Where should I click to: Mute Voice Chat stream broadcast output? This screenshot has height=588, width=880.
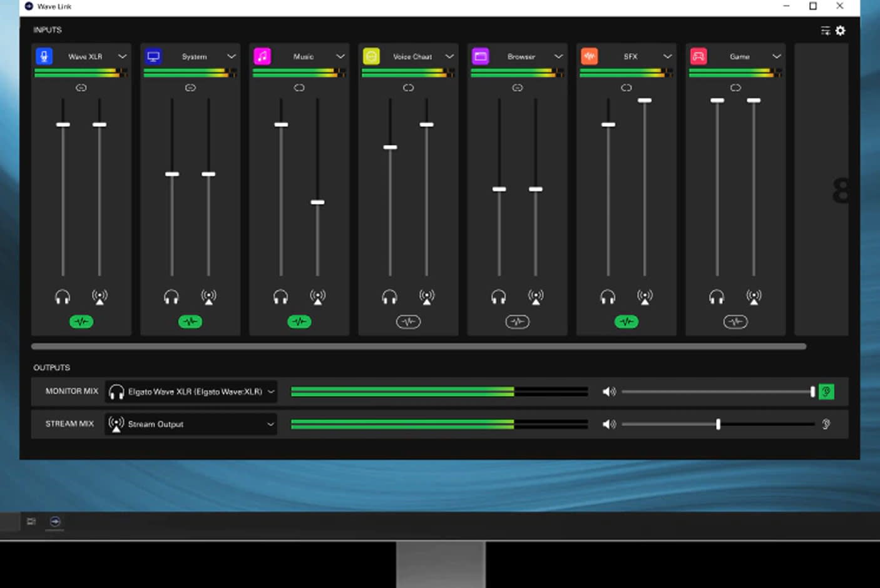(x=427, y=297)
